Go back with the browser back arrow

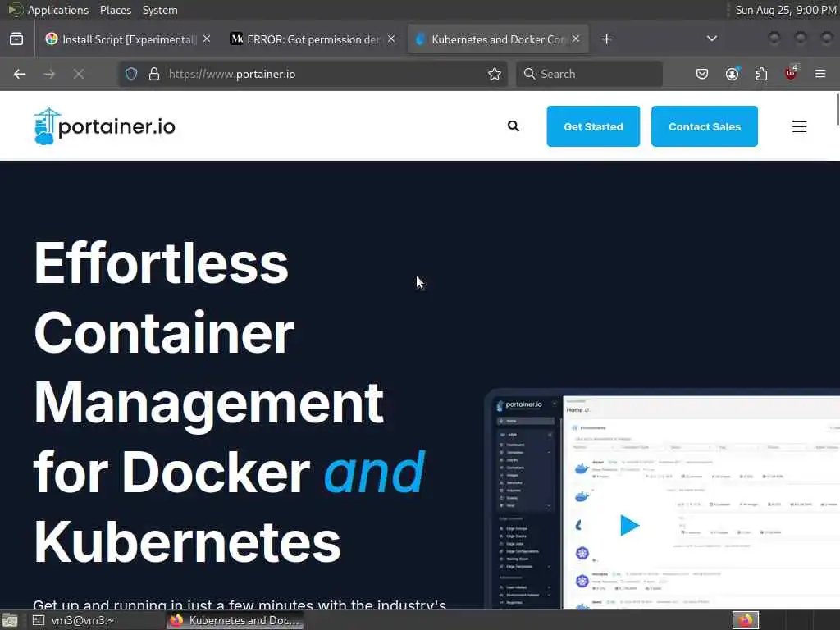coord(20,74)
